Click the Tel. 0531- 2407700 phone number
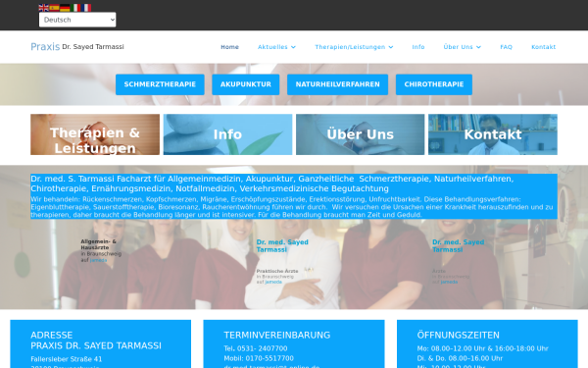Screen dimensions: 588x368 [x=256, y=348]
